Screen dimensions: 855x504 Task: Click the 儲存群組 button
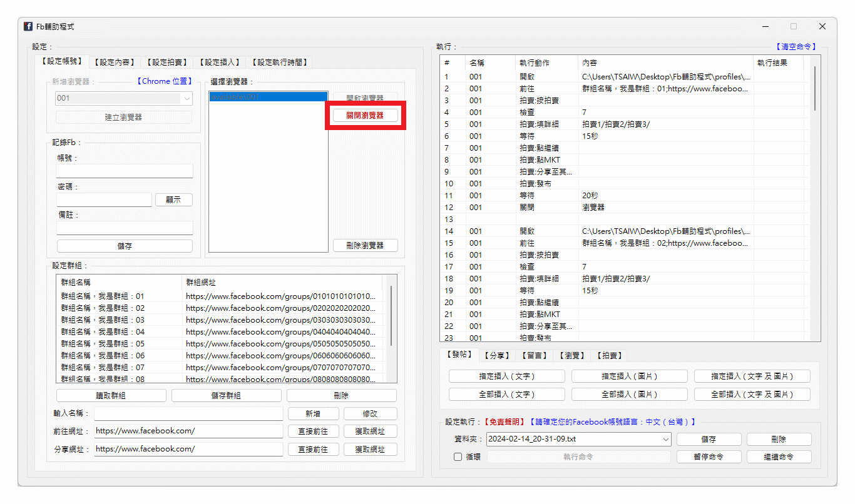(227, 395)
